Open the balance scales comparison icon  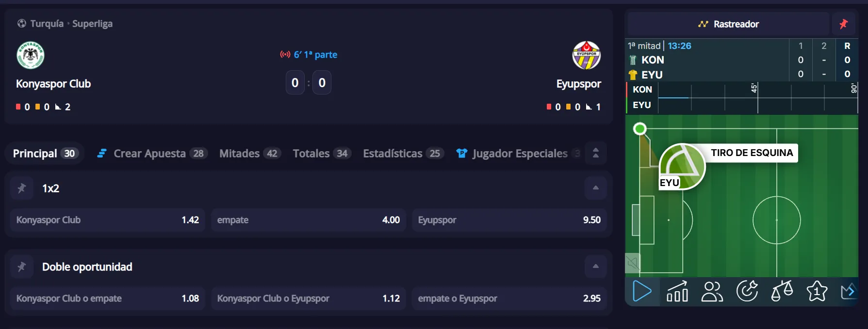[782, 292]
